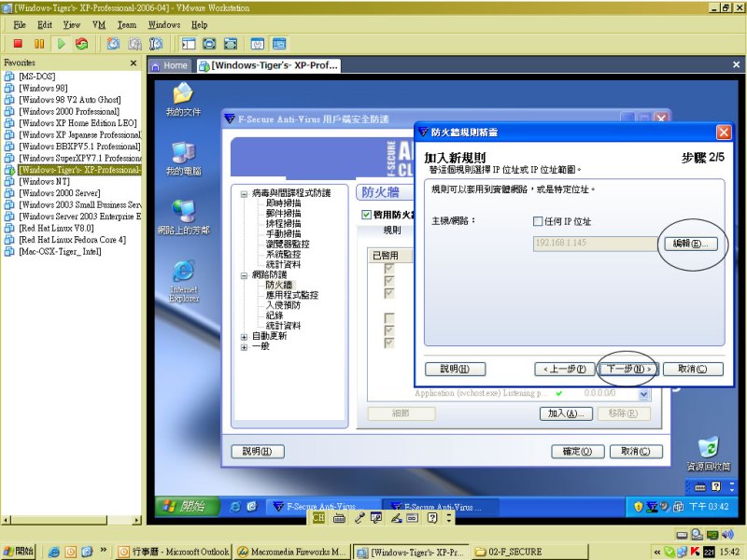This screenshot has height=560, width=747.
Task: Click the Reset VM toolbar icon
Action: [x=82, y=44]
